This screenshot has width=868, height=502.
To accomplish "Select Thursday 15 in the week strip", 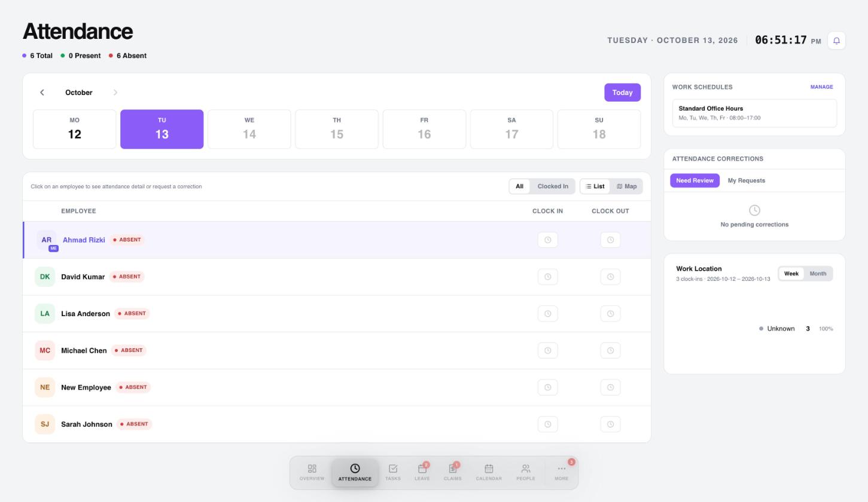I will [337, 129].
